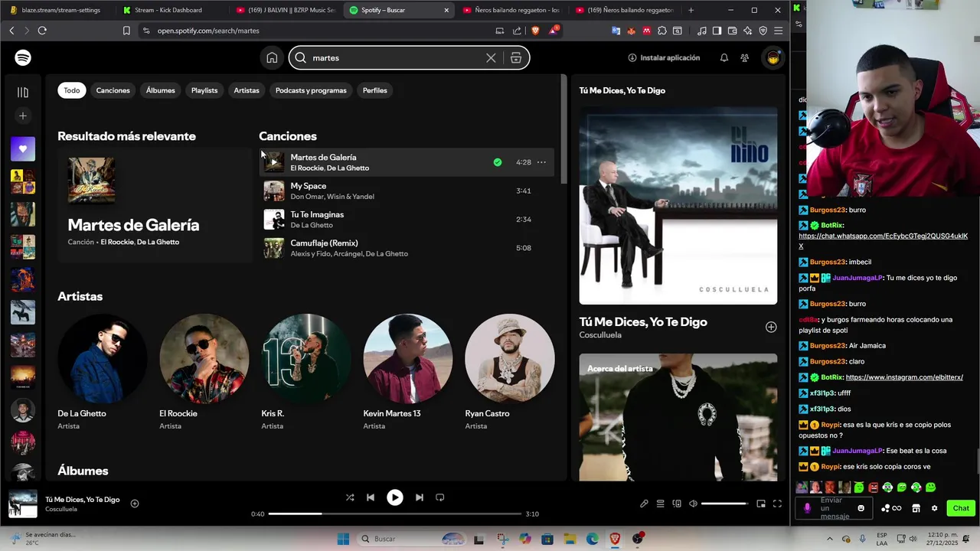
Task: Click Instalar aplicación button
Action: click(x=664, y=57)
